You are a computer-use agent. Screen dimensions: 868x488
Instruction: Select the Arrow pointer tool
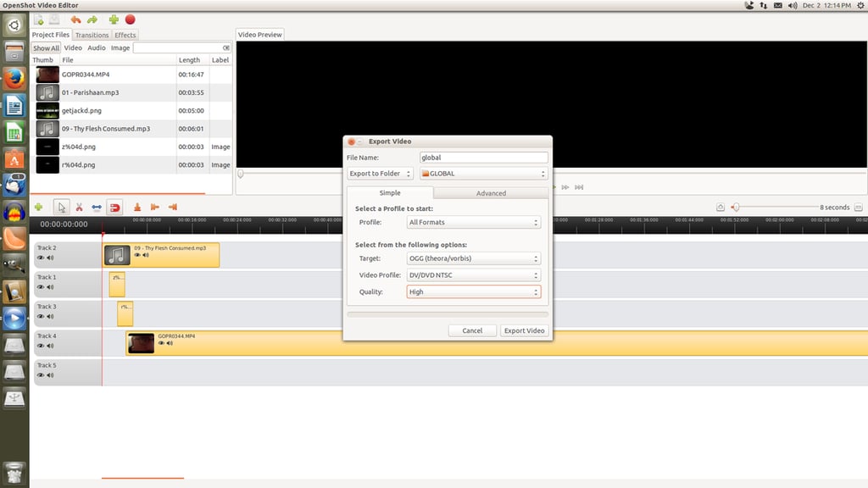61,207
